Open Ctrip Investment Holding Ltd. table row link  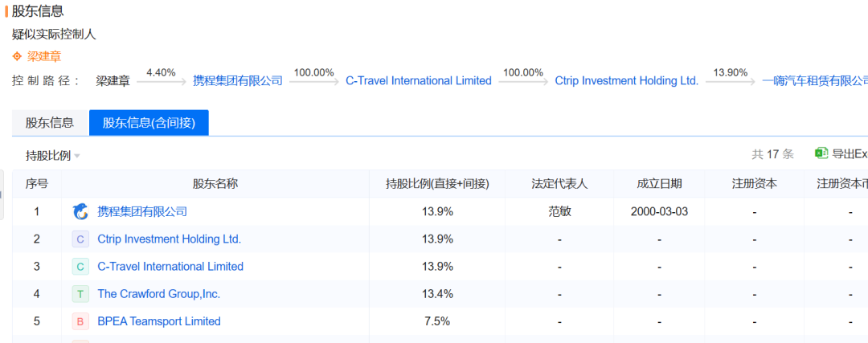(x=170, y=239)
